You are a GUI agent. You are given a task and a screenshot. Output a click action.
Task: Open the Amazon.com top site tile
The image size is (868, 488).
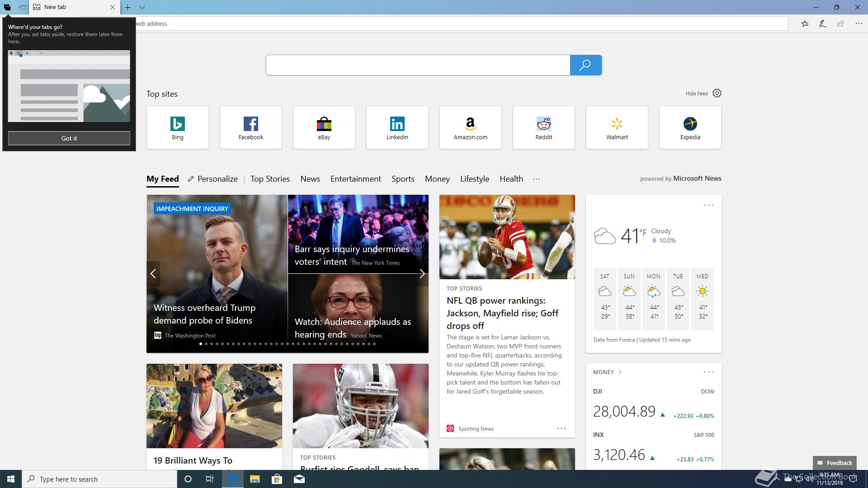[471, 127]
